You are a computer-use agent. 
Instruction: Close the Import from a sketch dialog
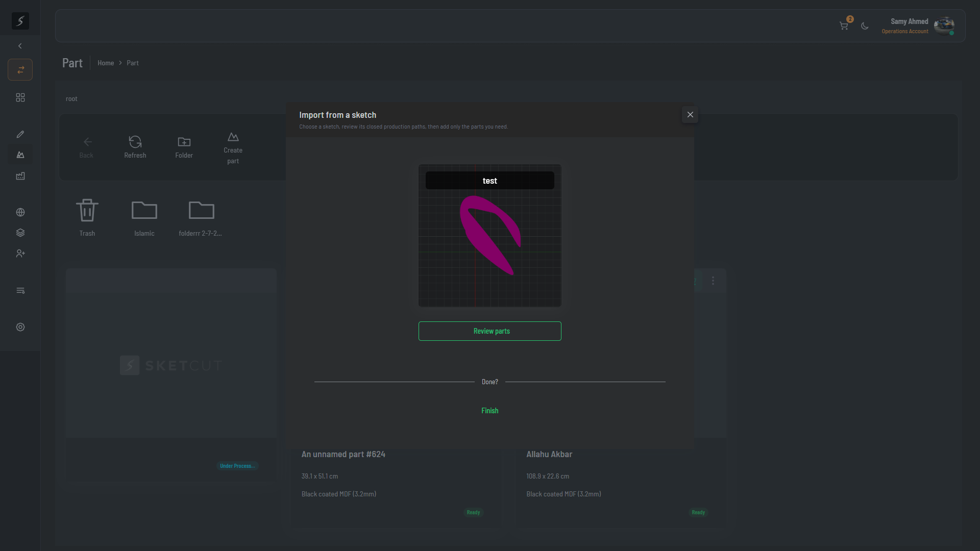click(690, 115)
